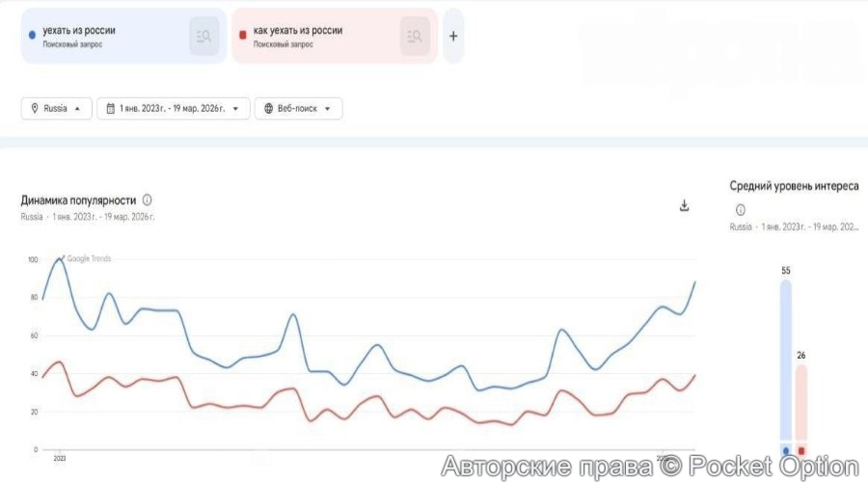
Task: Open info tooltip beside Динамика популярности
Action: pos(148,201)
